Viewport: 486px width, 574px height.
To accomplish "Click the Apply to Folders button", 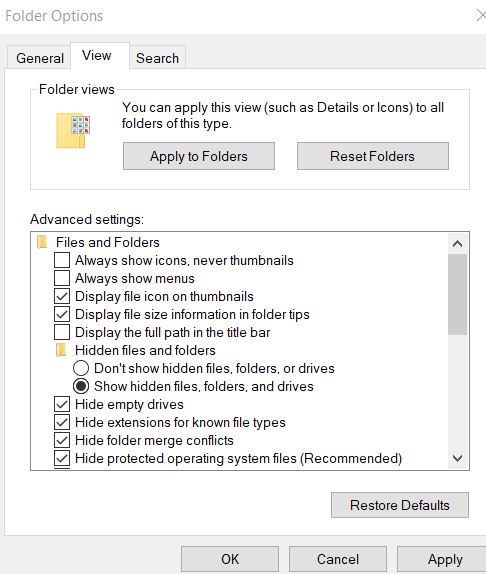I will tap(199, 156).
